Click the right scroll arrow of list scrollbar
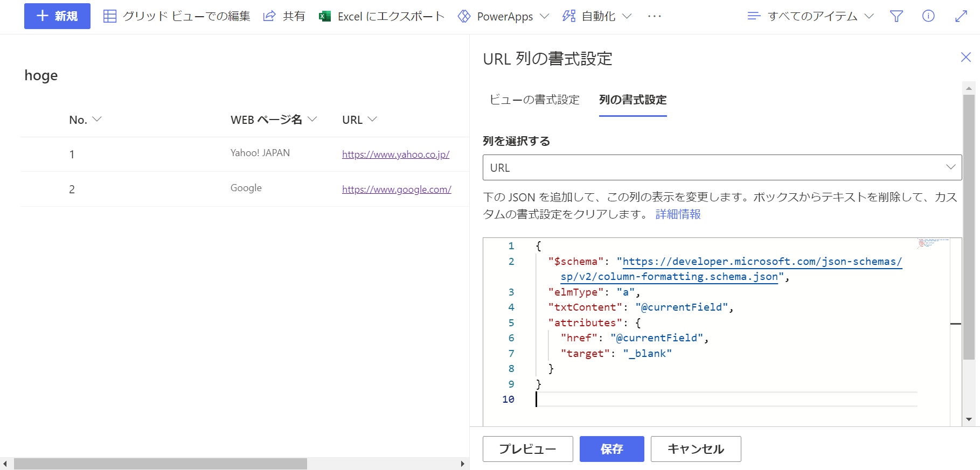 (463, 464)
